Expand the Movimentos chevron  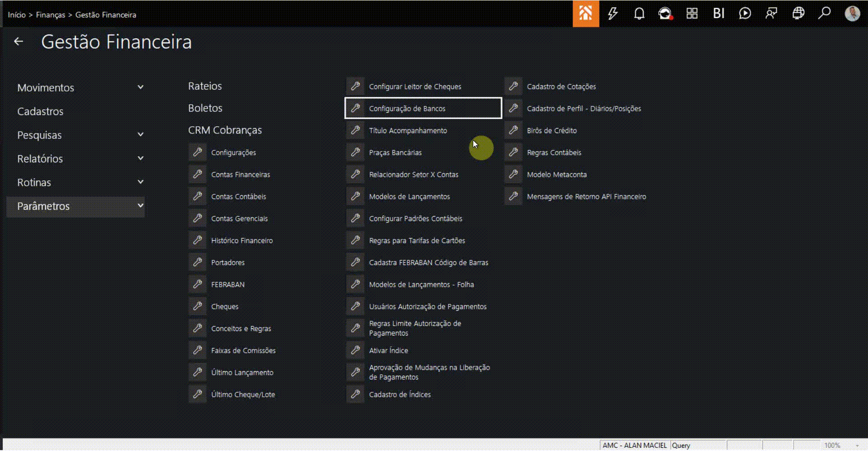pyautogui.click(x=140, y=87)
